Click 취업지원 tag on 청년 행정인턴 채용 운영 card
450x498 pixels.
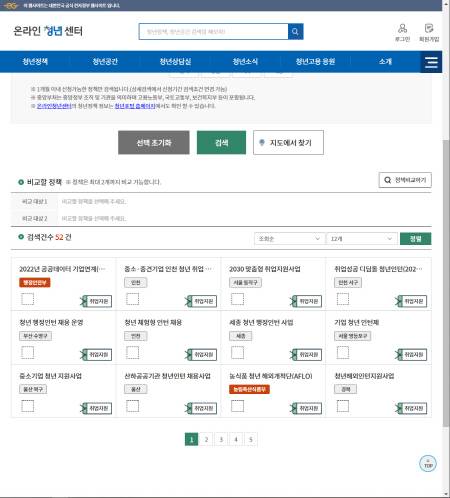(97, 355)
